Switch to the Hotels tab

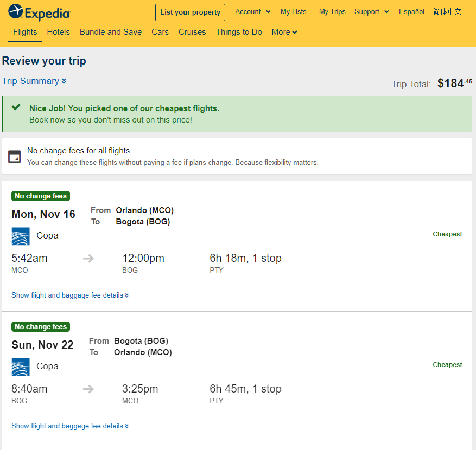(x=58, y=32)
